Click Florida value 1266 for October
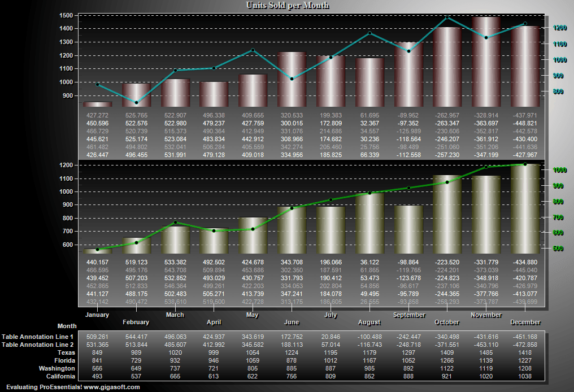This screenshot has width=574, height=392. [447, 360]
